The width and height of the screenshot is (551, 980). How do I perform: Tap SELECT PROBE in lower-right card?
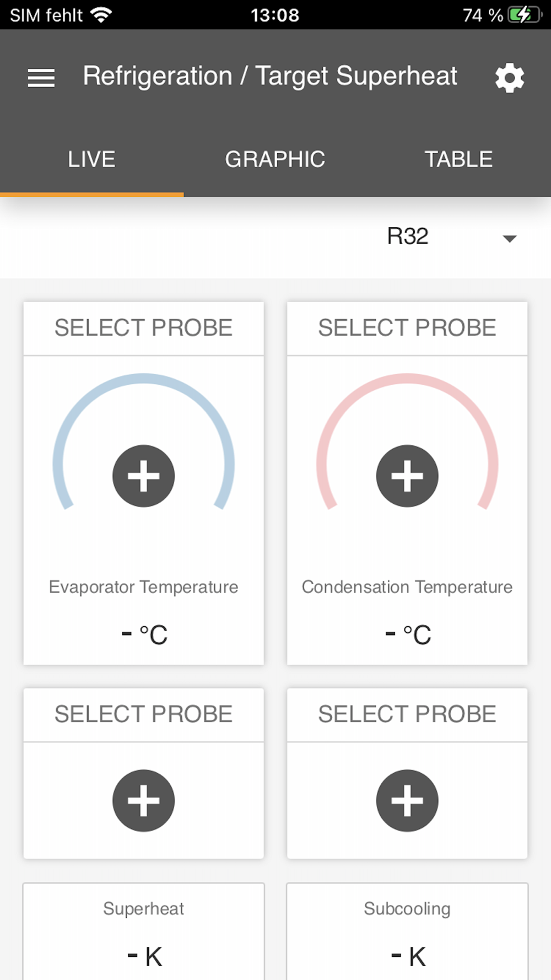(x=407, y=714)
